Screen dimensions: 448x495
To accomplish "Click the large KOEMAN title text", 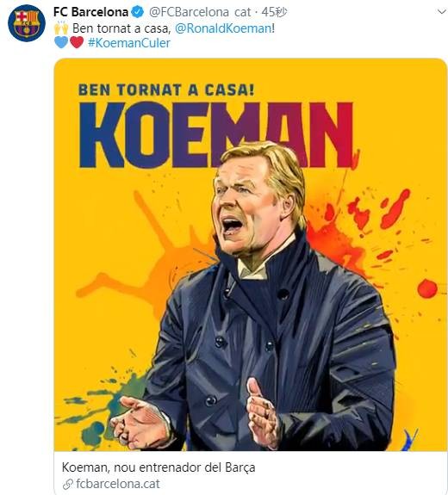I will coord(216,134).
